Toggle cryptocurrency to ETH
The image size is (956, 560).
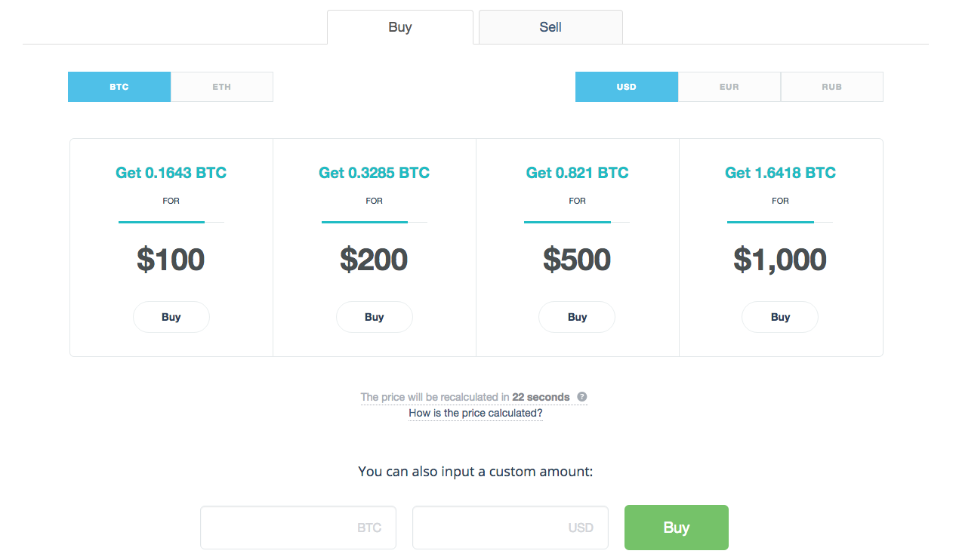tap(221, 87)
